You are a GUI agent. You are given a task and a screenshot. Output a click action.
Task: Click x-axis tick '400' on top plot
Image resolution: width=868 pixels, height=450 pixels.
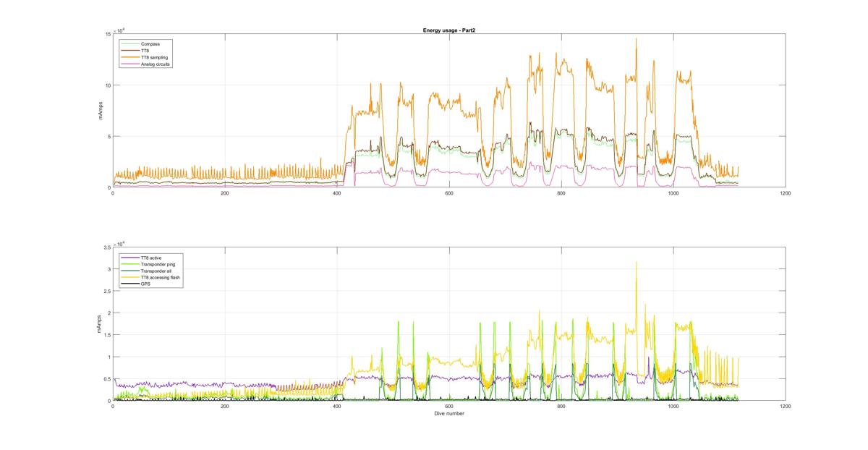click(x=337, y=193)
